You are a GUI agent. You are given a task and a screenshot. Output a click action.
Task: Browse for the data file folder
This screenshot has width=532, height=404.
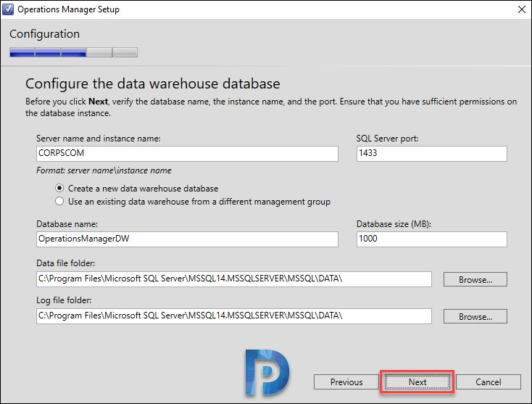[x=475, y=279]
